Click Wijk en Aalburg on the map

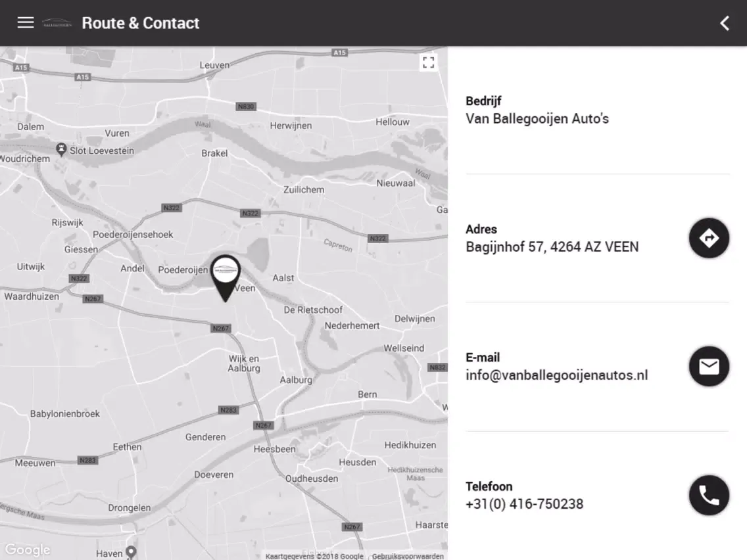(244, 363)
